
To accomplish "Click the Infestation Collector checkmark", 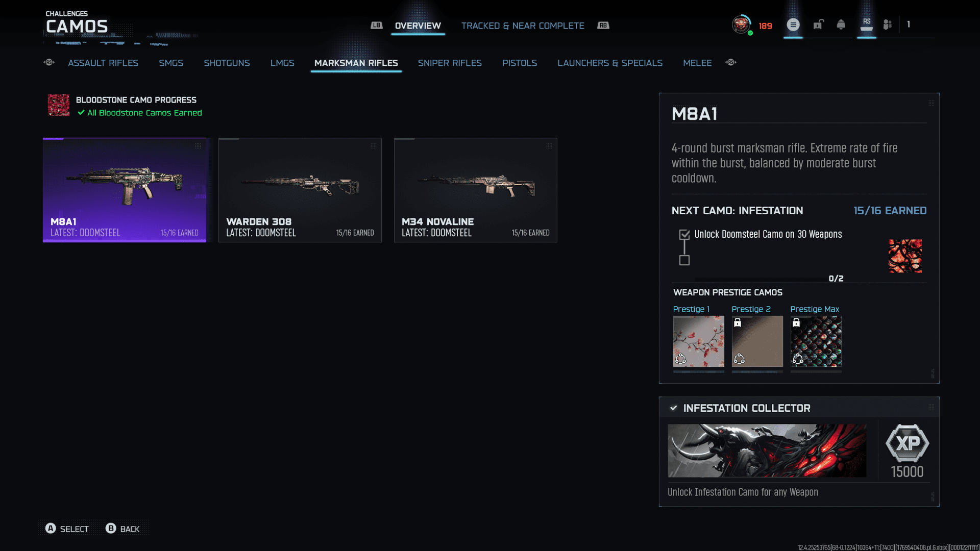I will coord(673,408).
